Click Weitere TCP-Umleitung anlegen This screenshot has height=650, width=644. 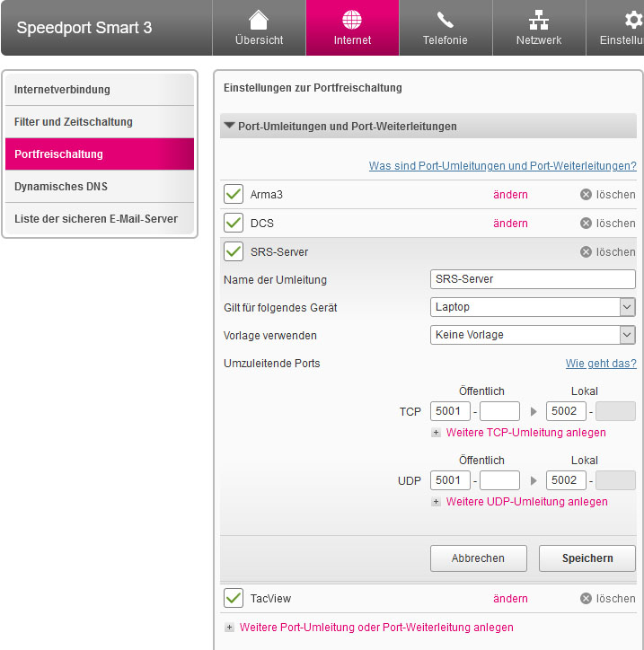(x=525, y=433)
